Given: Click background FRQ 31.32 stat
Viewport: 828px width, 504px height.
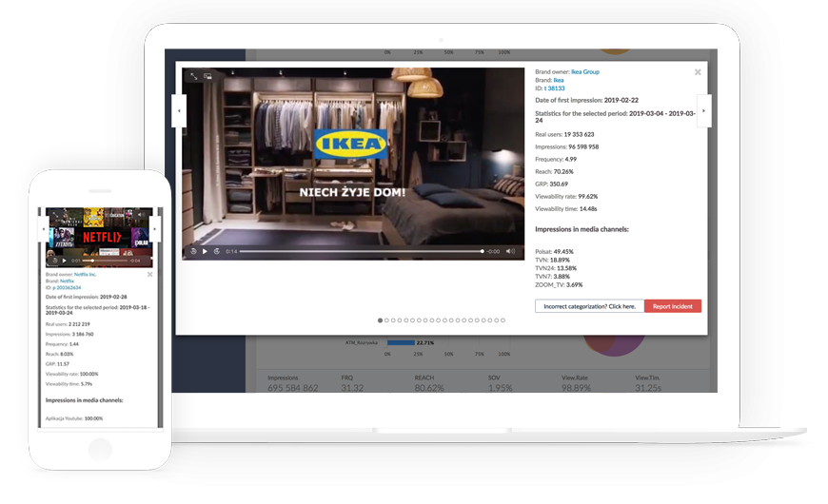Looking at the screenshot, I should [352, 383].
